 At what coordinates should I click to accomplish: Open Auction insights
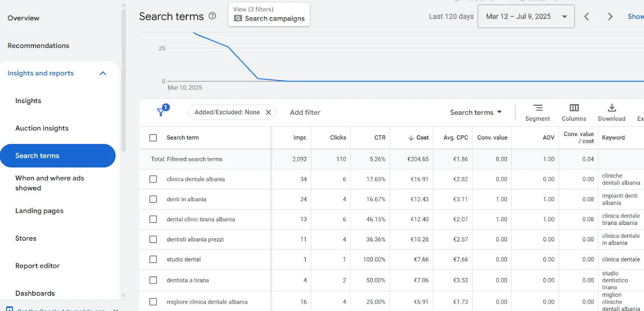pos(42,128)
